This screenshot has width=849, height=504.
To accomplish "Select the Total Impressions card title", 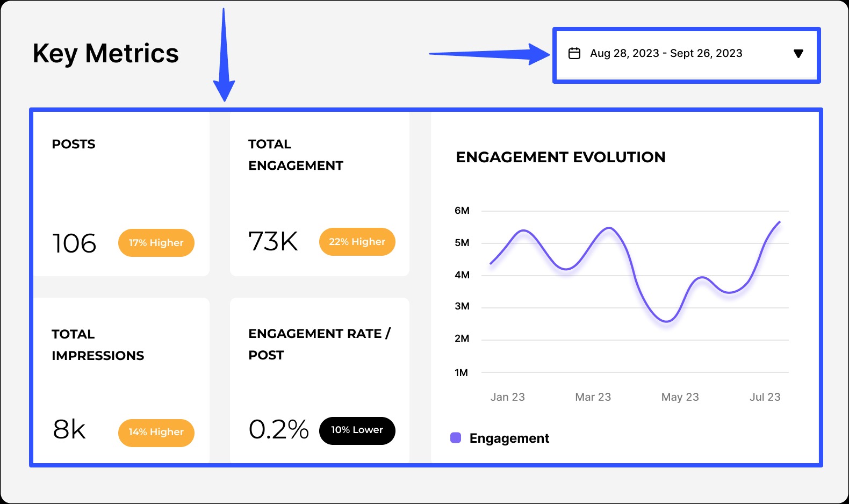I will [98, 345].
